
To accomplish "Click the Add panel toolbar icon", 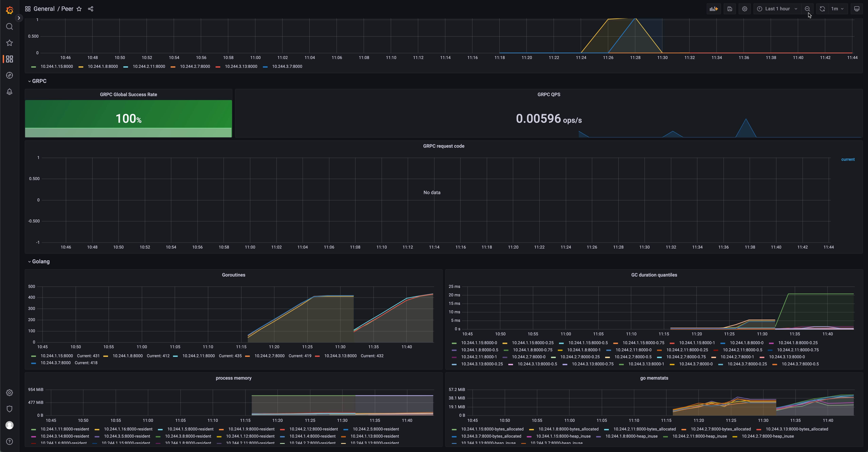I will [x=713, y=9].
